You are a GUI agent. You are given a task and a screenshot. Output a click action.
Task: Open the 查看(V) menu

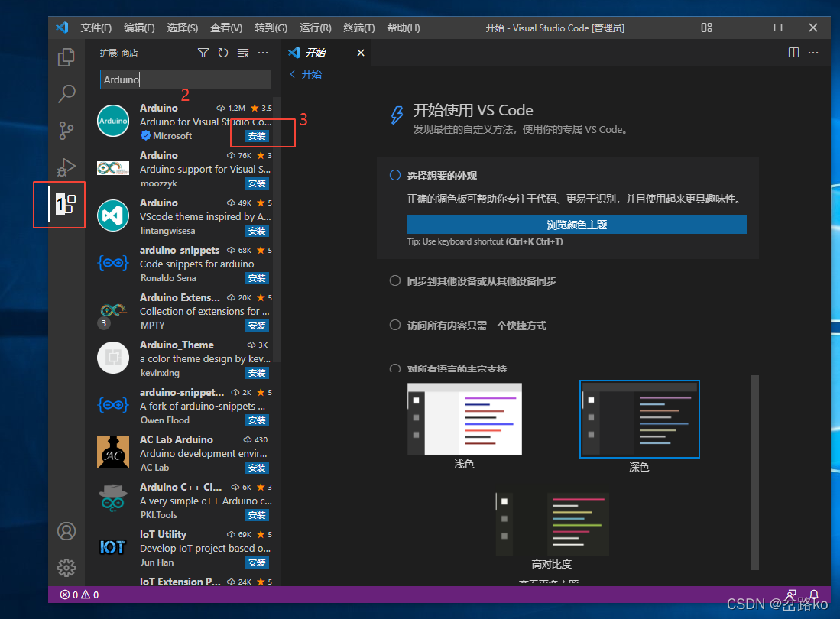pyautogui.click(x=226, y=28)
